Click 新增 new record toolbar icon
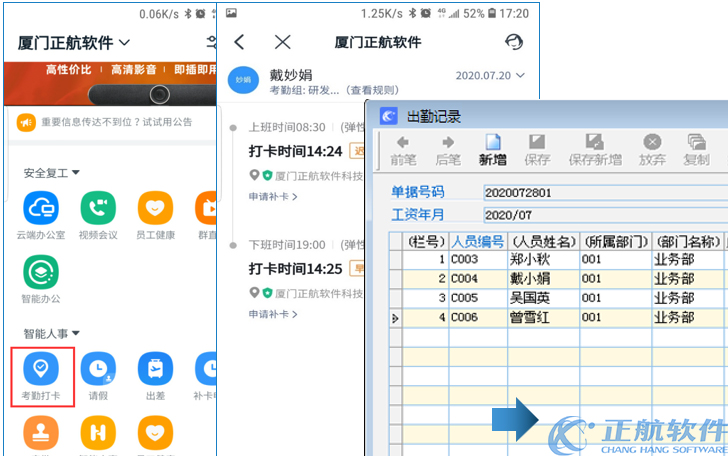The image size is (728, 456). click(x=493, y=150)
